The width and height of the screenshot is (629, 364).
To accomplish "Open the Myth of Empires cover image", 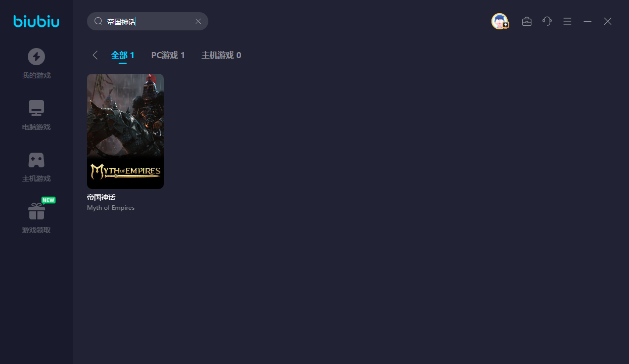I will coord(125,131).
